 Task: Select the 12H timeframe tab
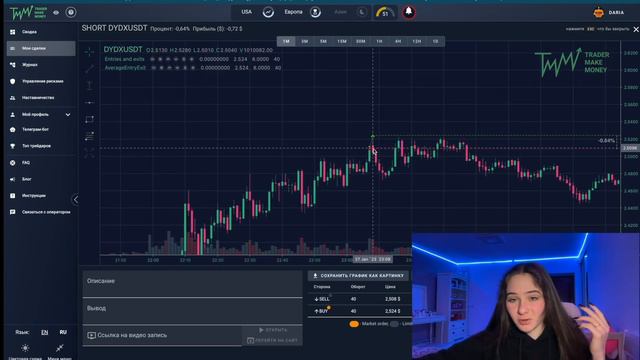click(x=417, y=41)
